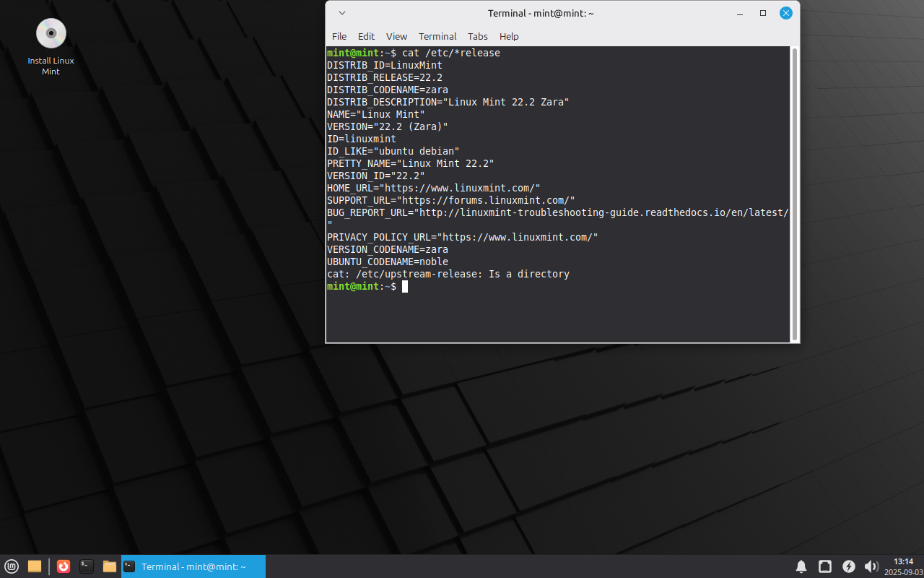This screenshot has height=578, width=924.
Task: Click the Terminal - mint@mint taskbar button
Action: [193, 566]
